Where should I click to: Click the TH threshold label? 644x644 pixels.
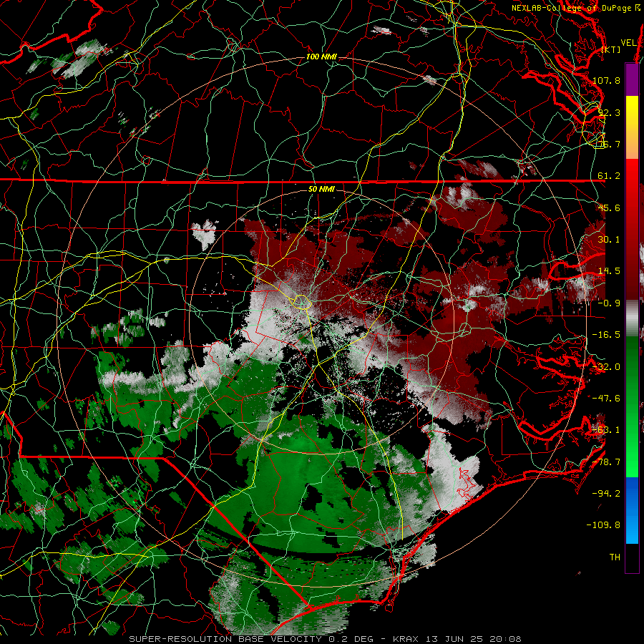click(615, 557)
